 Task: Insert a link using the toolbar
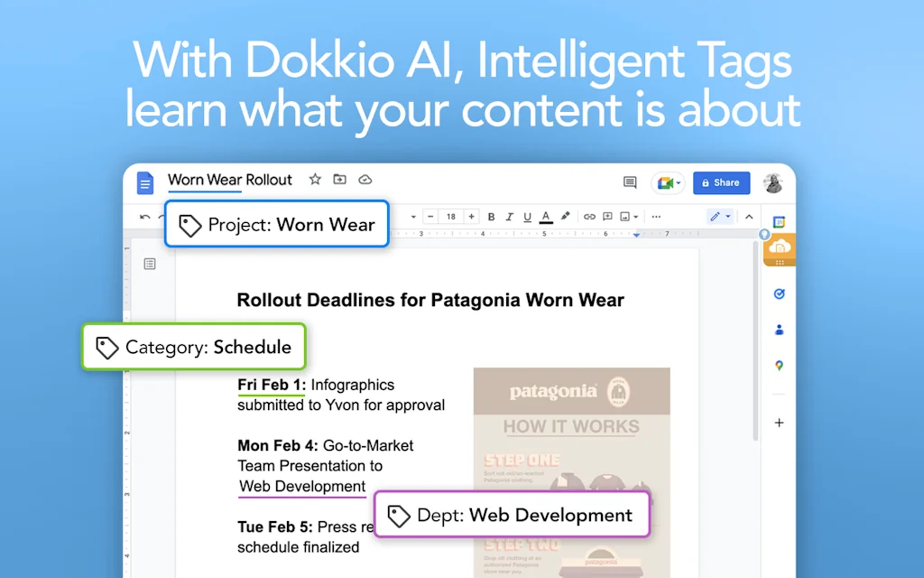589,216
